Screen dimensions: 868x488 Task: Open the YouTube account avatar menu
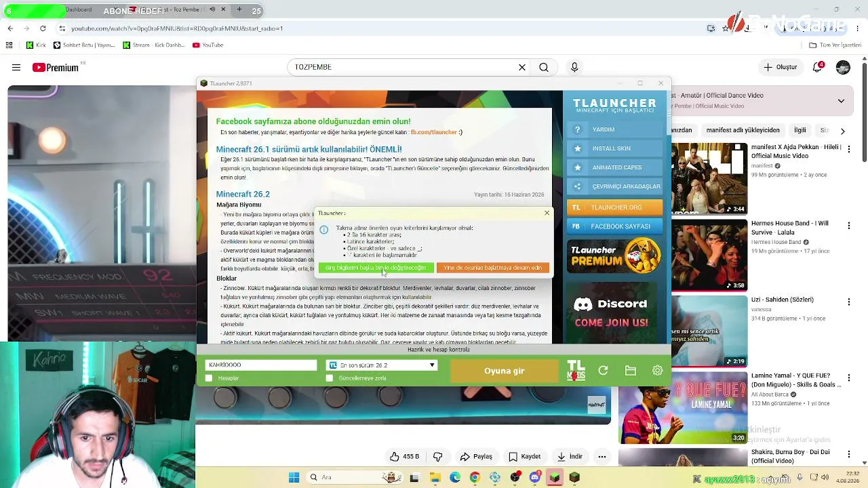(x=843, y=67)
